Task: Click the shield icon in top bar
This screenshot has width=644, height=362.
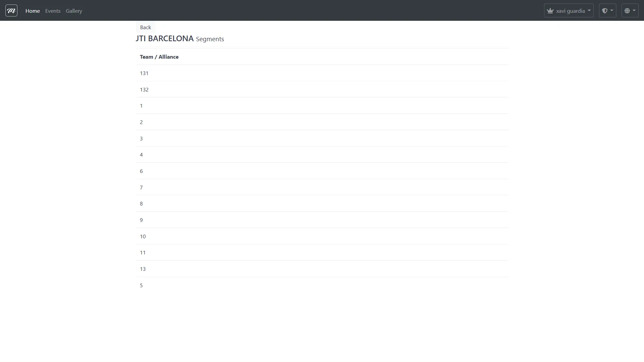Action: (x=604, y=11)
